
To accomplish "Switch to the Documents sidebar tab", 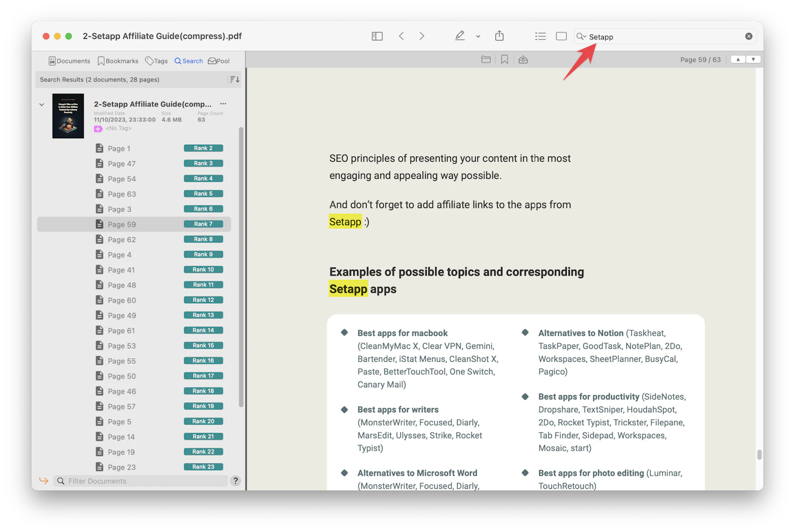I will click(69, 61).
